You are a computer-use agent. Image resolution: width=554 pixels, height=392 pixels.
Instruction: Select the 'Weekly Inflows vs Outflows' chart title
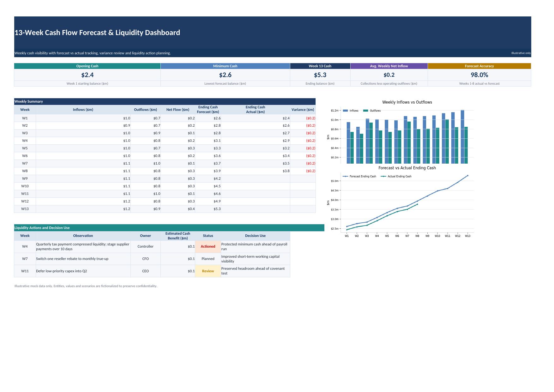(x=407, y=102)
